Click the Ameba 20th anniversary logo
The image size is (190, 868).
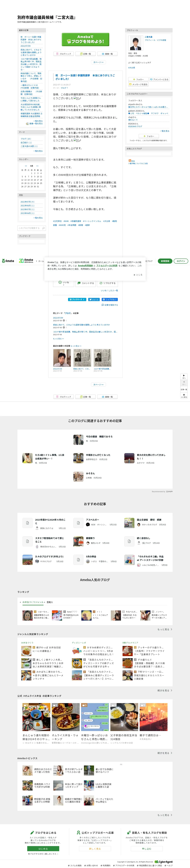point(26,260)
